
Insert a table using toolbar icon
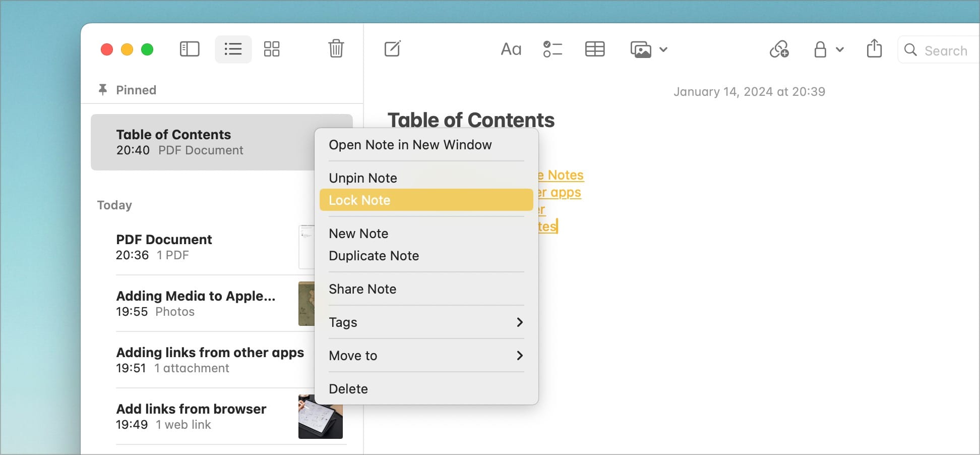pos(595,49)
